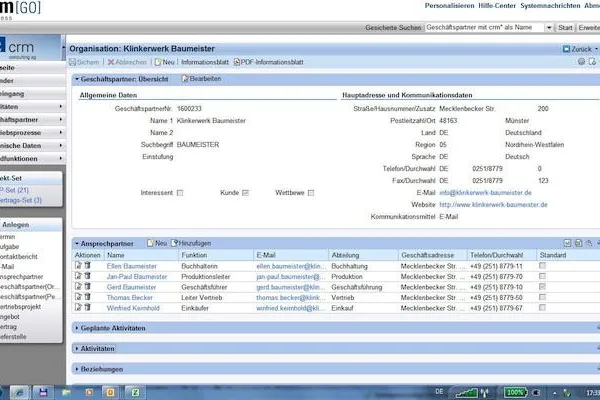The image size is (600, 400).
Task: Open Systemnachrichten menu
Action: click(550, 6)
